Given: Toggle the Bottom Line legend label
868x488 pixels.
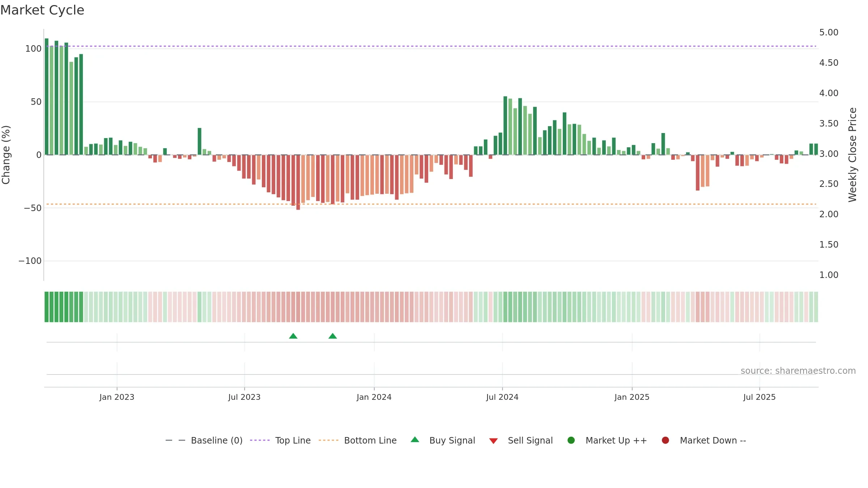Looking at the screenshot, I should point(370,441).
